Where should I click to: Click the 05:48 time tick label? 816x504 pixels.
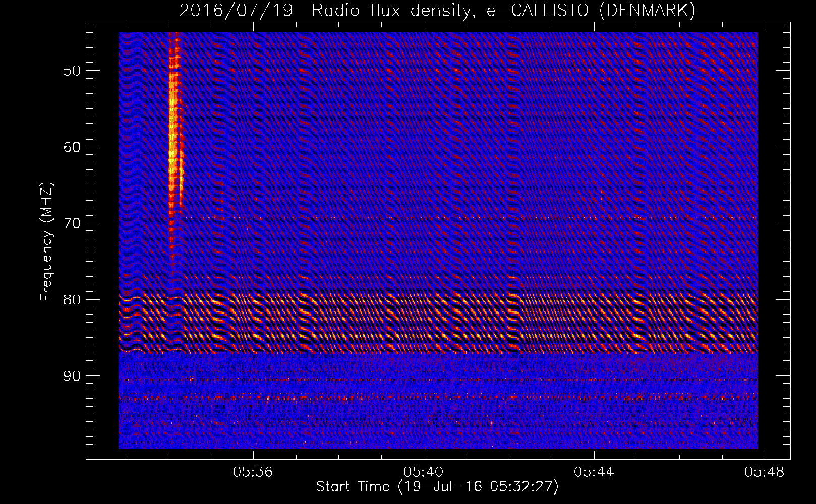click(x=765, y=472)
